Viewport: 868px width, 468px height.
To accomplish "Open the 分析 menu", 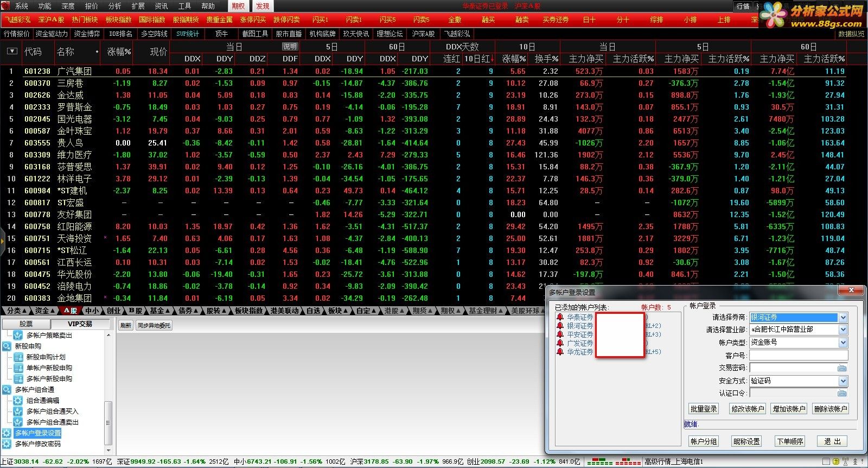I will tap(115, 6).
